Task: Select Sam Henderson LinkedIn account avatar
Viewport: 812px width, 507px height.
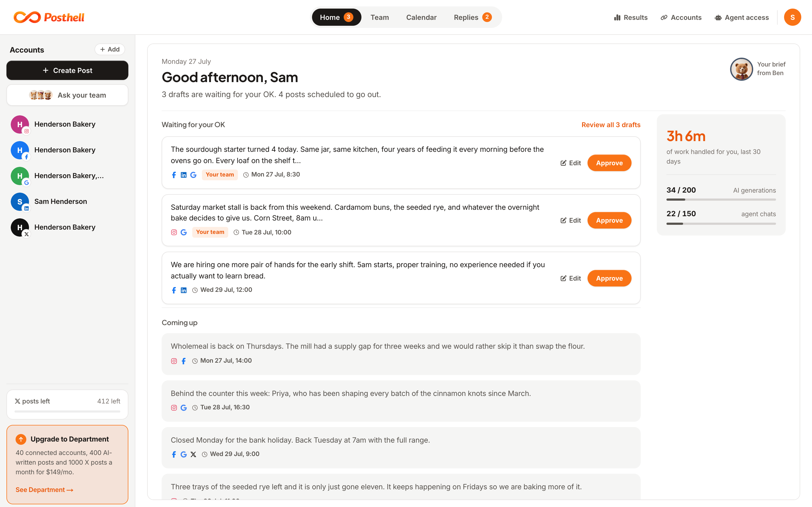Action: (x=20, y=202)
